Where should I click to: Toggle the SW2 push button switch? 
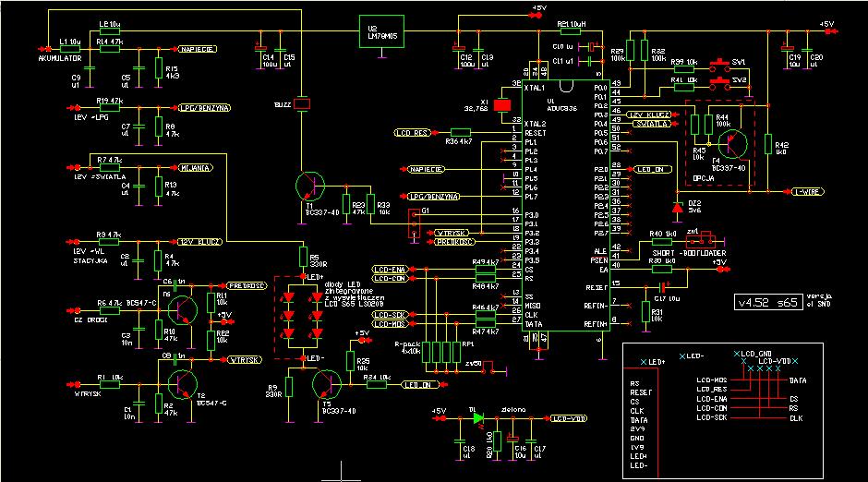click(720, 82)
